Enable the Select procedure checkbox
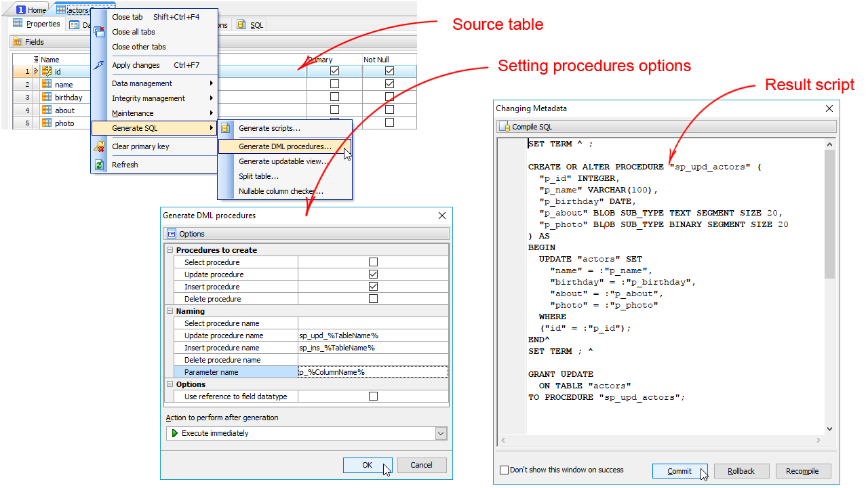The image size is (868, 488). point(373,262)
